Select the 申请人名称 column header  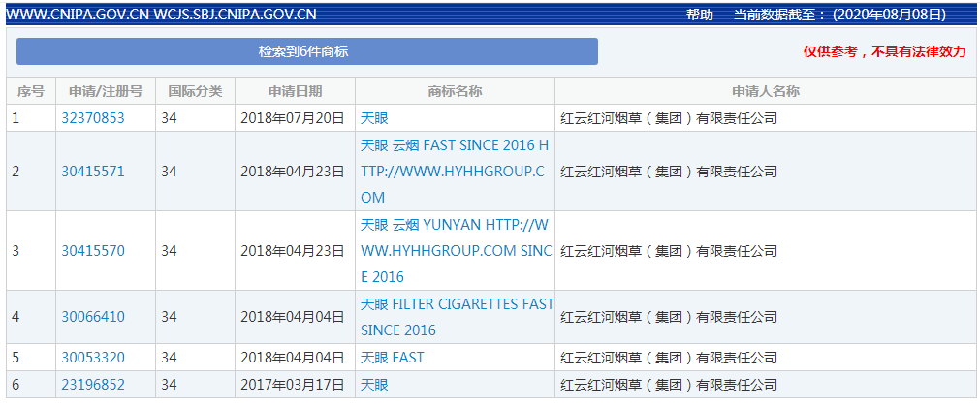click(x=766, y=91)
